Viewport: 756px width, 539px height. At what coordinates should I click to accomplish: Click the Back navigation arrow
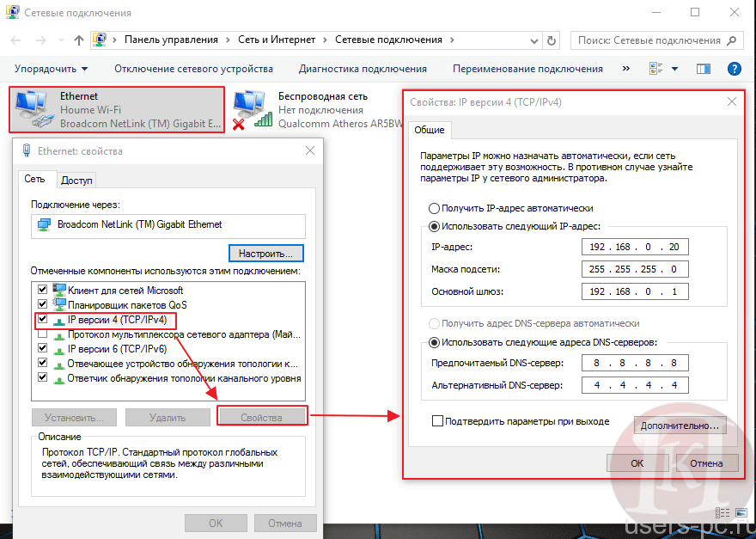click(16, 40)
